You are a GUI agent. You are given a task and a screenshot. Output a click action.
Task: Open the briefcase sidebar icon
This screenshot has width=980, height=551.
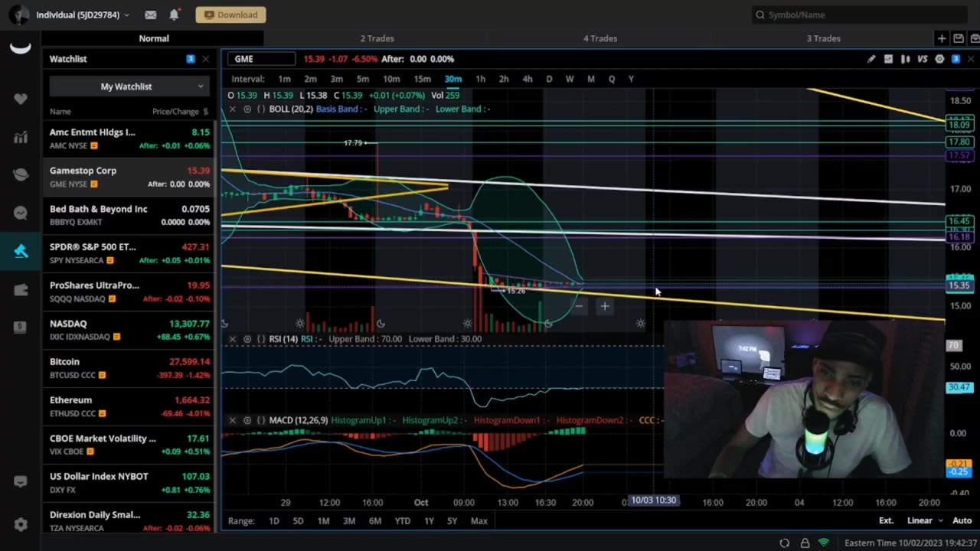pos(21,289)
